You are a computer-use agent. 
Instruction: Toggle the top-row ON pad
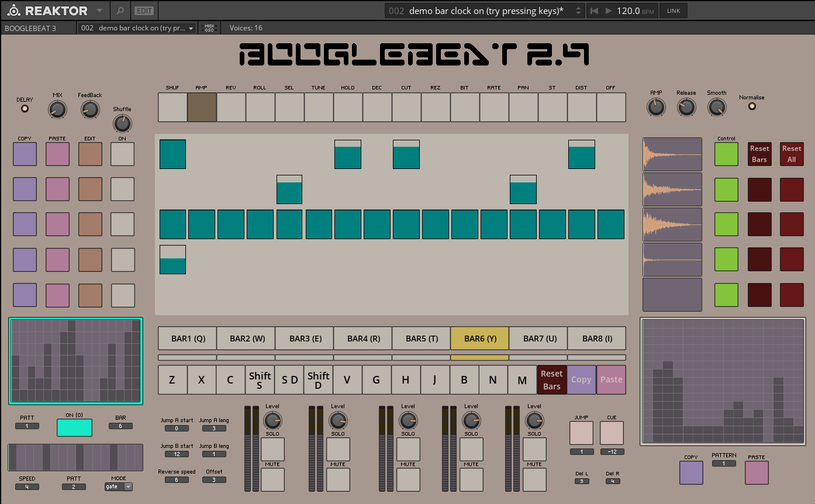point(123,154)
